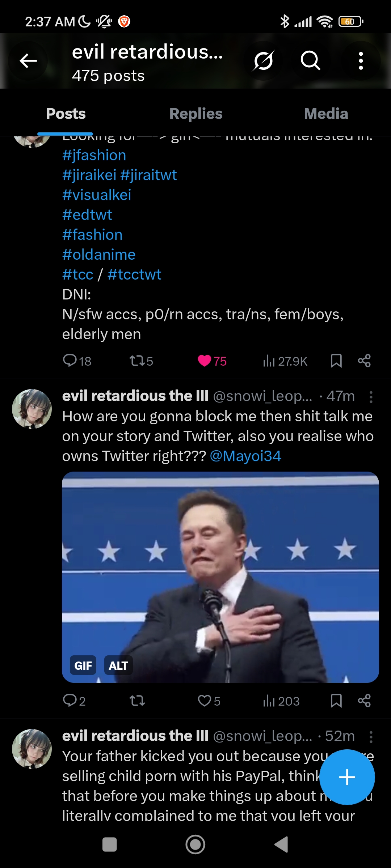This screenshot has height=868, width=391.
Task: Open the profile overflow three-dot menu
Action: 361,61
